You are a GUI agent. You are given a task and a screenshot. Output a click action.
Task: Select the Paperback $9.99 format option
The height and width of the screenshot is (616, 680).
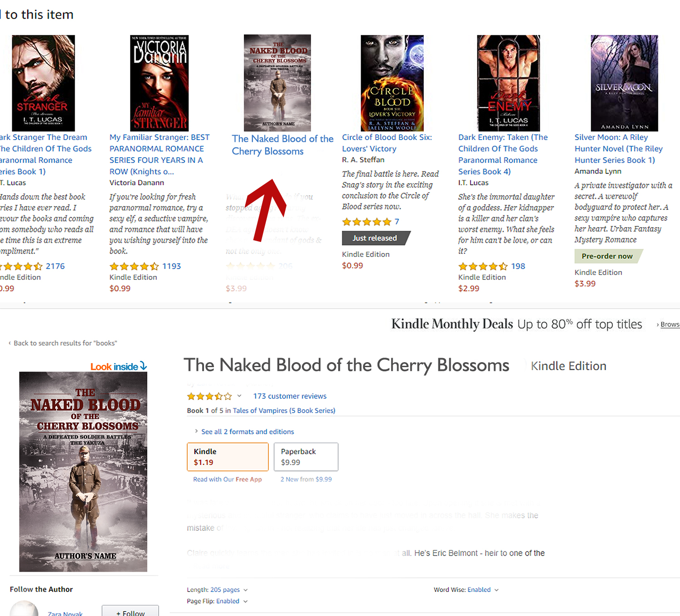(x=306, y=457)
